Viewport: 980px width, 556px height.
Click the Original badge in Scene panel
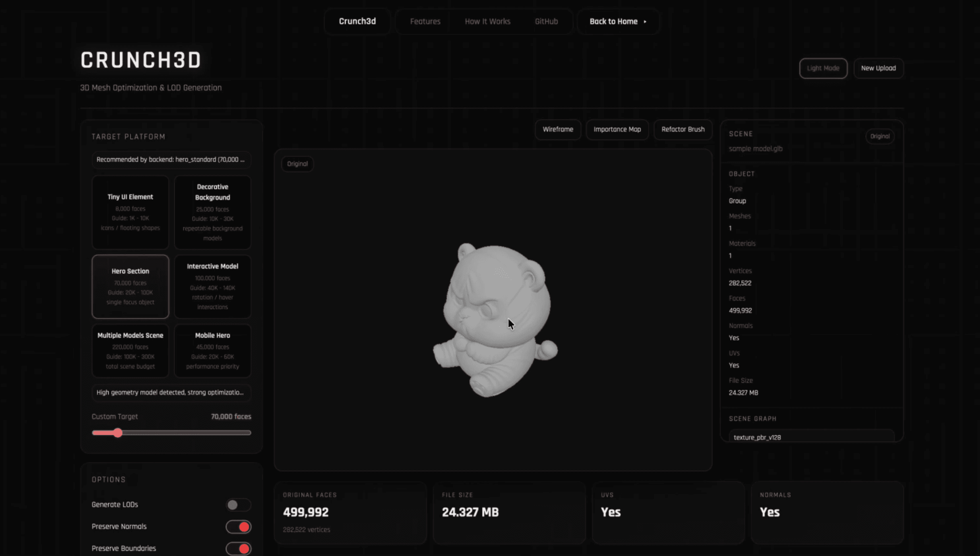[x=880, y=136]
